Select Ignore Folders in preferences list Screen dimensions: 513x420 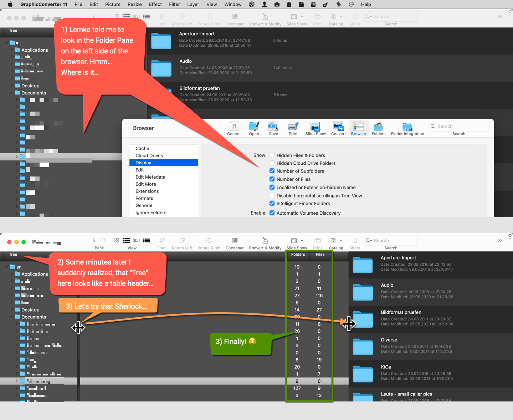(x=164, y=212)
